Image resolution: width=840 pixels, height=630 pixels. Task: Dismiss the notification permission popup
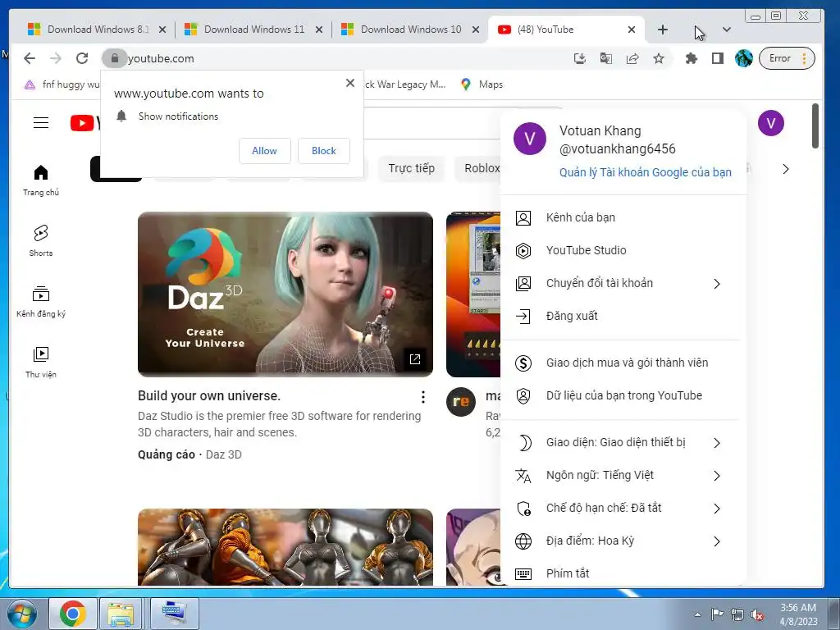coord(349,83)
